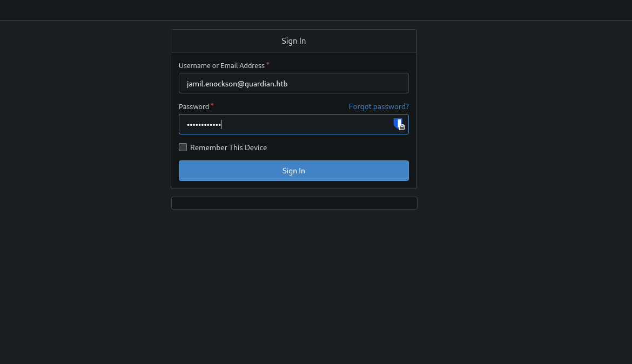The image size is (632, 364).
Task: Click the jamil.enockson@guardian.htb email text
Action: click(237, 84)
